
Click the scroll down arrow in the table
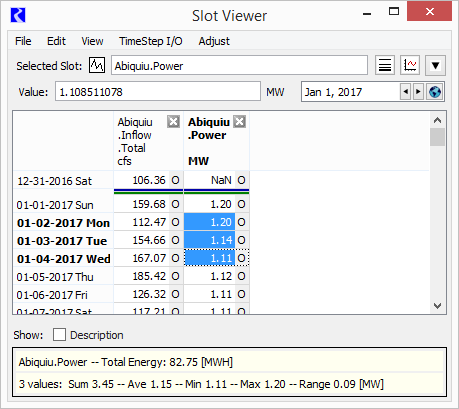click(x=437, y=305)
